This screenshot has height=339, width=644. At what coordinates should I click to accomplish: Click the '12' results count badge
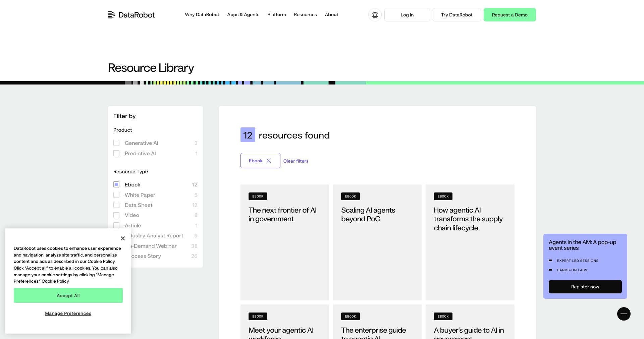pos(248,135)
